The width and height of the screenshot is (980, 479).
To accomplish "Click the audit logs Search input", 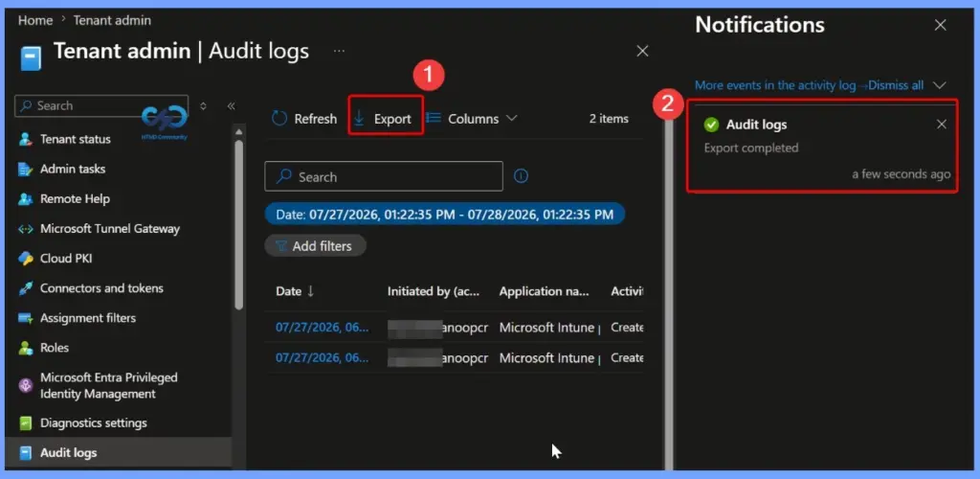I will (384, 177).
